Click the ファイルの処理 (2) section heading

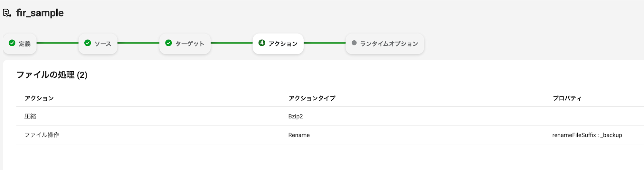coord(52,75)
